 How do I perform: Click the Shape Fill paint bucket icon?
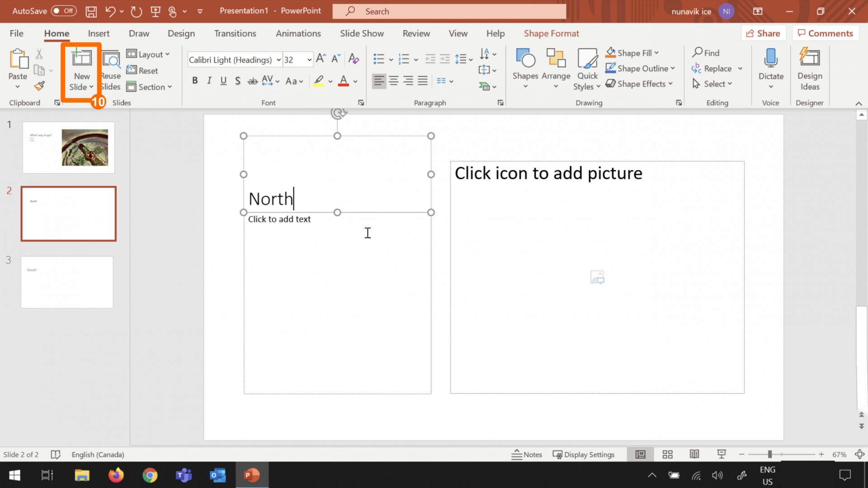click(611, 52)
